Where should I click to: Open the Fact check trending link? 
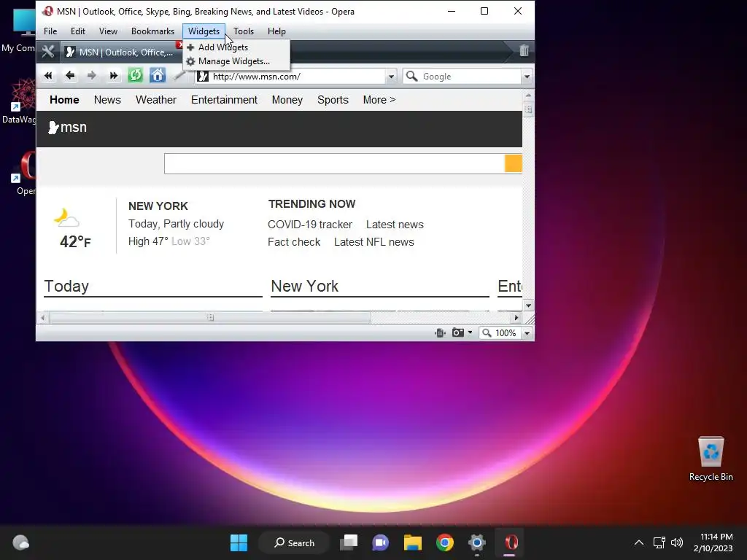click(294, 242)
